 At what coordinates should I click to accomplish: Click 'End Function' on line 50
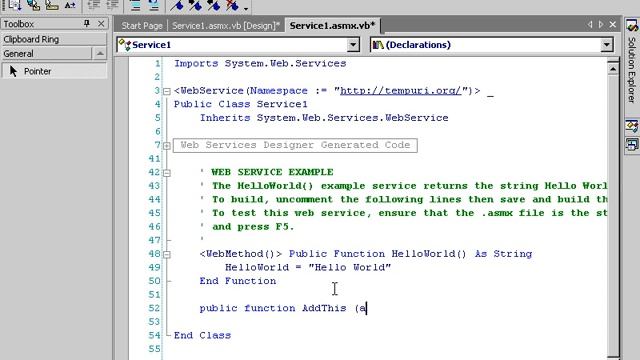click(238, 281)
